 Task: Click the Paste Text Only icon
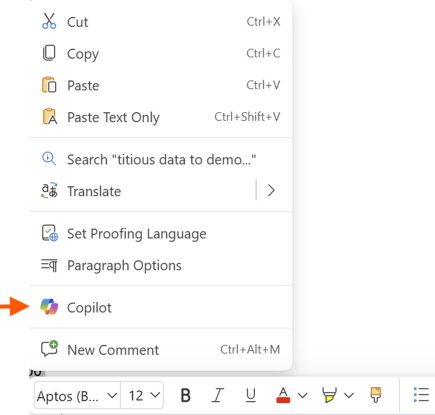point(50,116)
